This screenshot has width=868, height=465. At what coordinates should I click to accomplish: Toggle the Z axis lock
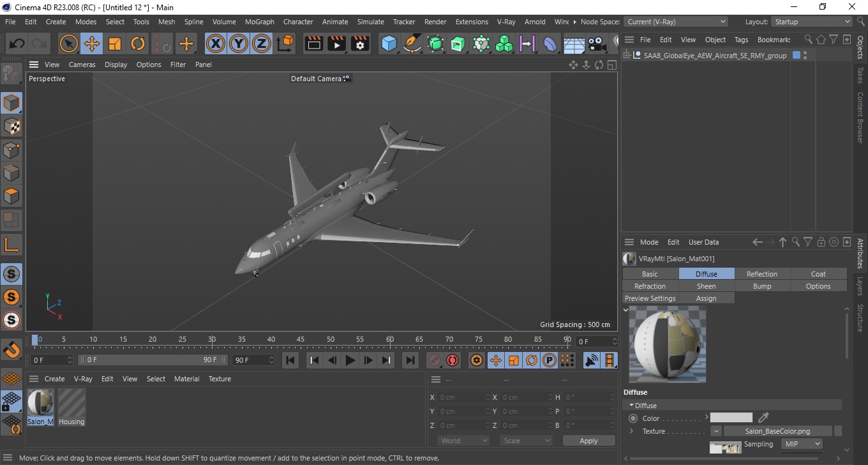coord(262,43)
